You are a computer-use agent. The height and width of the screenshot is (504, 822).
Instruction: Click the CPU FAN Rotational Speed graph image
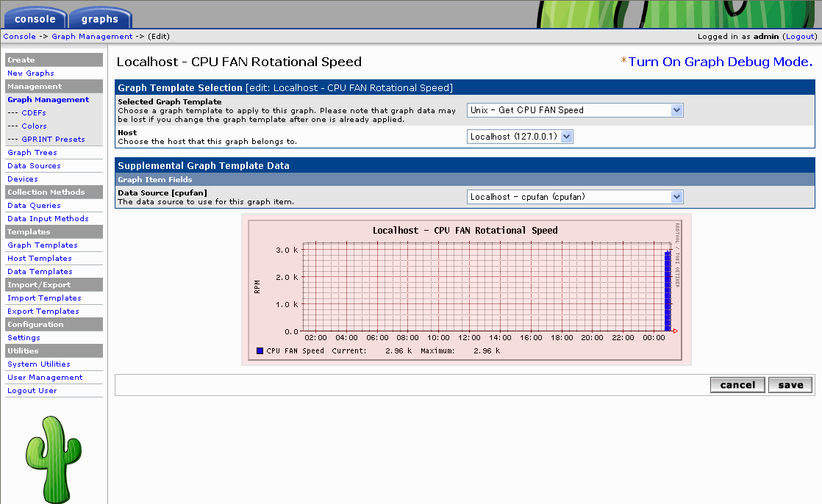(x=465, y=289)
